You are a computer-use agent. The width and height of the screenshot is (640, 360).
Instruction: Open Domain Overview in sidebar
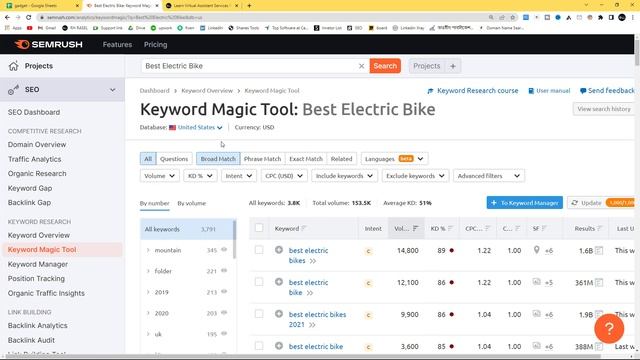[x=37, y=144]
